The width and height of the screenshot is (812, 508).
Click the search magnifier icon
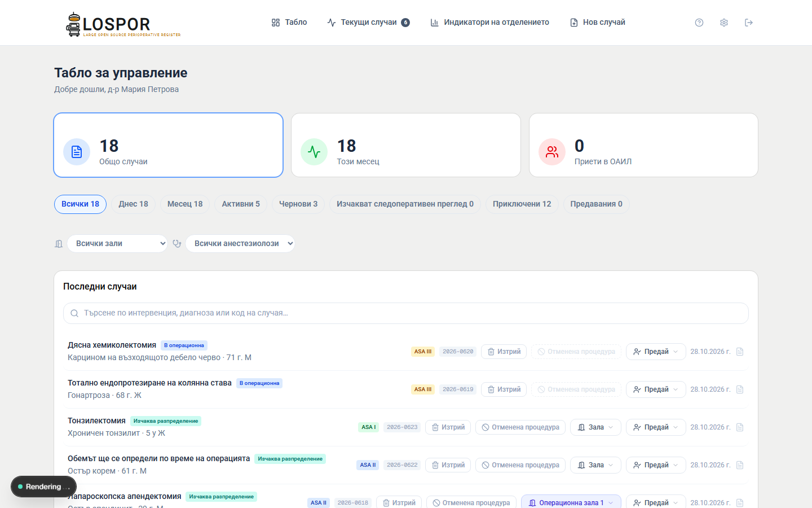coord(74,313)
